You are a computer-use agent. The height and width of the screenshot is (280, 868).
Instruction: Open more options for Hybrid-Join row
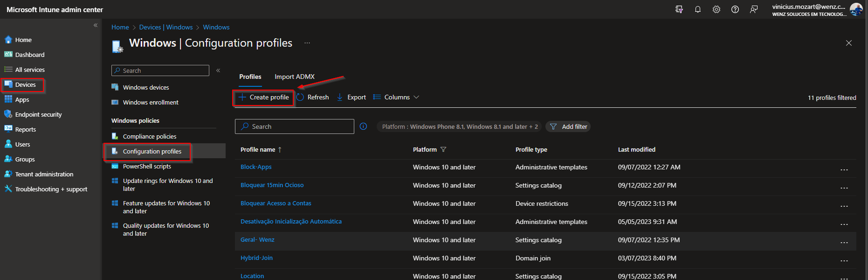pyautogui.click(x=844, y=261)
